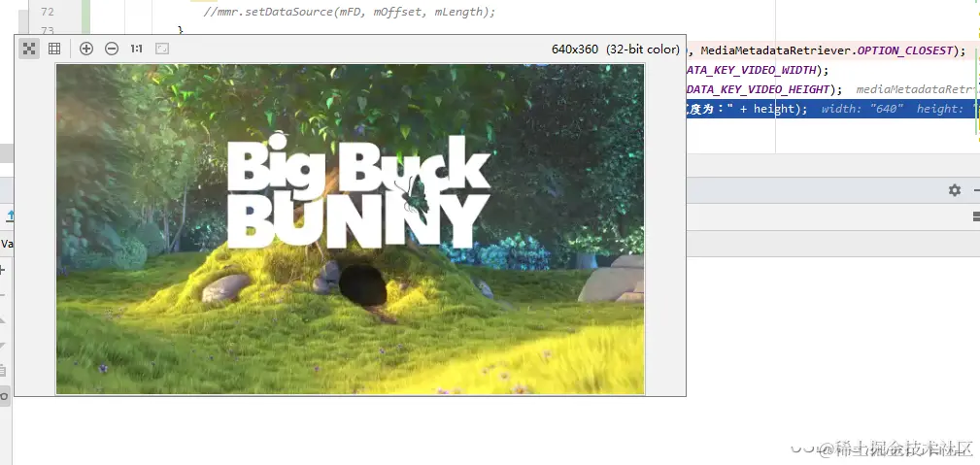Toggle the pixel grid overlay

coord(54,49)
